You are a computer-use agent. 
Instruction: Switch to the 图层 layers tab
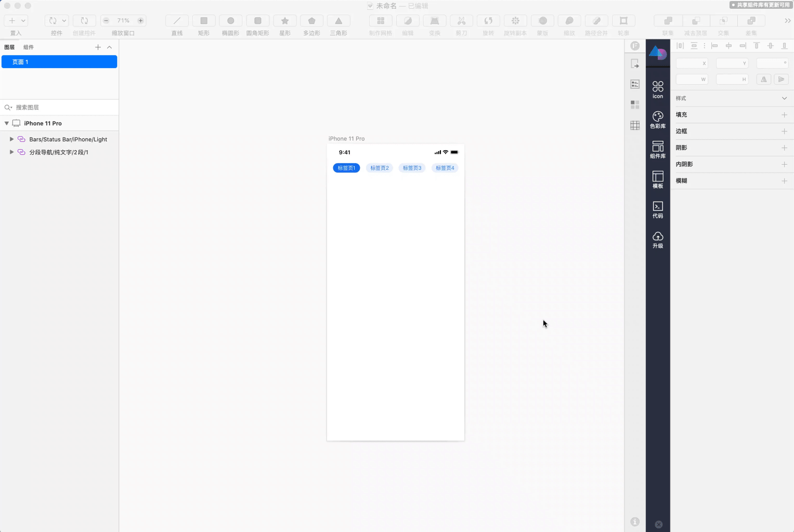9,47
